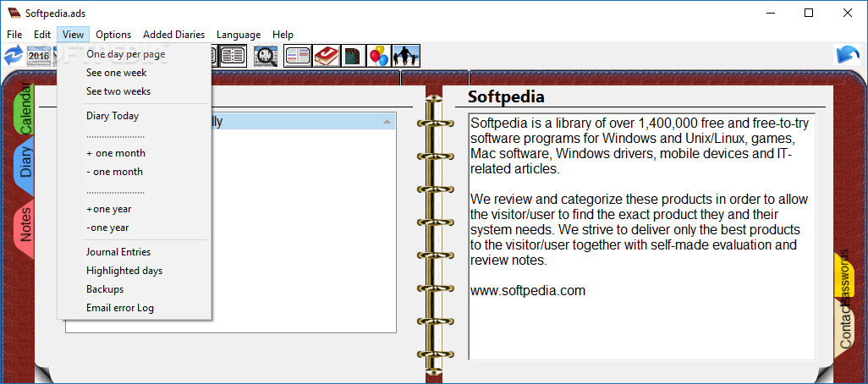The width and height of the screenshot is (868, 384).
Task: Click inside the Softpedia note text area
Action: (x=641, y=237)
